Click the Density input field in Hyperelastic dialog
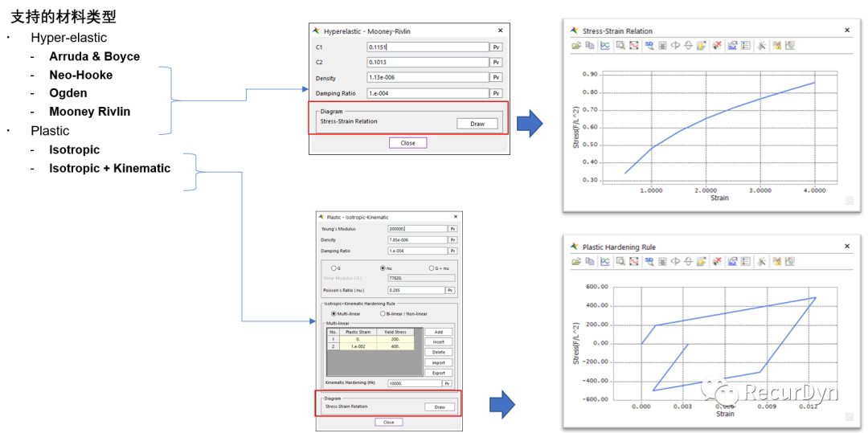The width and height of the screenshot is (868, 433). pyautogui.click(x=428, y=77)
